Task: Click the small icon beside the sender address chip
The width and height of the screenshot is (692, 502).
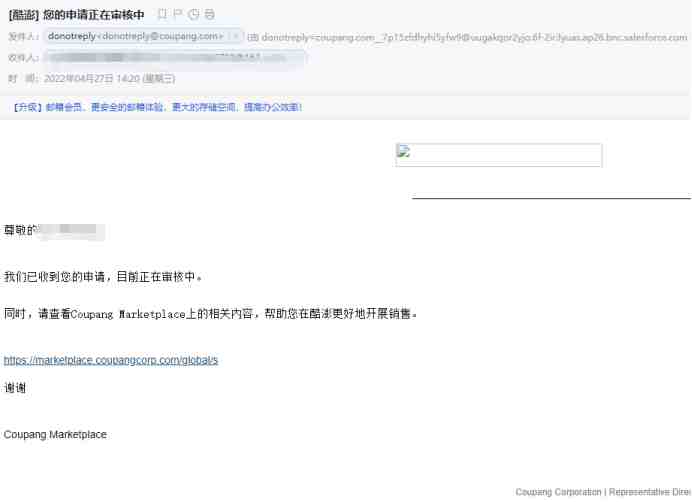Action: coord(236,36)
